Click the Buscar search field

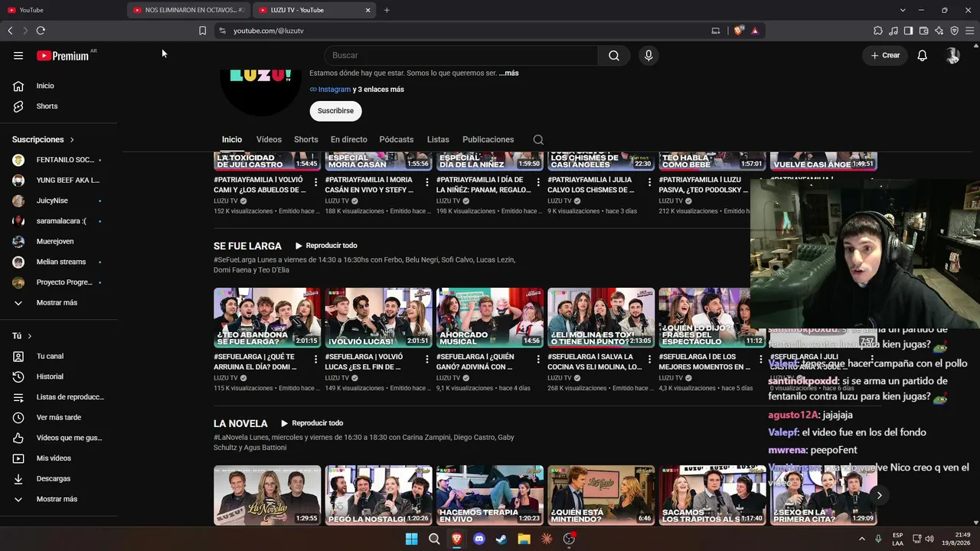(460, 55)
